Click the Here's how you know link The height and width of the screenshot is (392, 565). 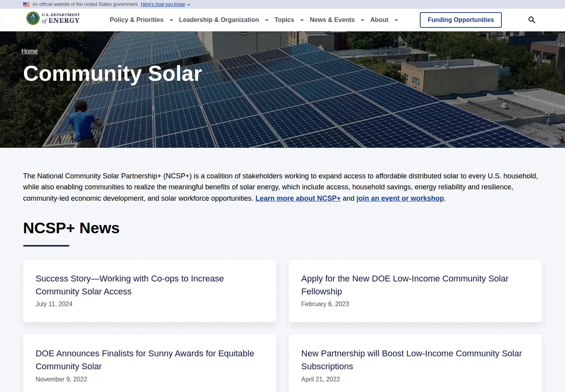click(x=163, y=5)
